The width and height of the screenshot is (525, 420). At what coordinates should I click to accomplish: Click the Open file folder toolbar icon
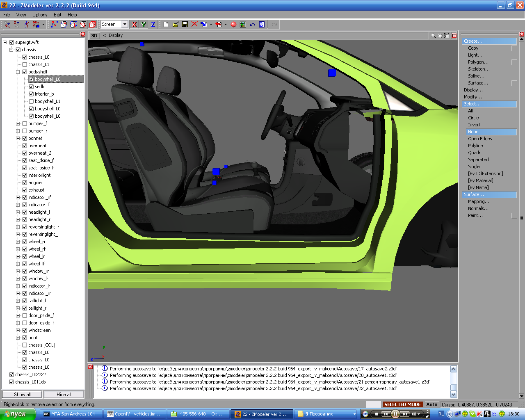(176, 25)
